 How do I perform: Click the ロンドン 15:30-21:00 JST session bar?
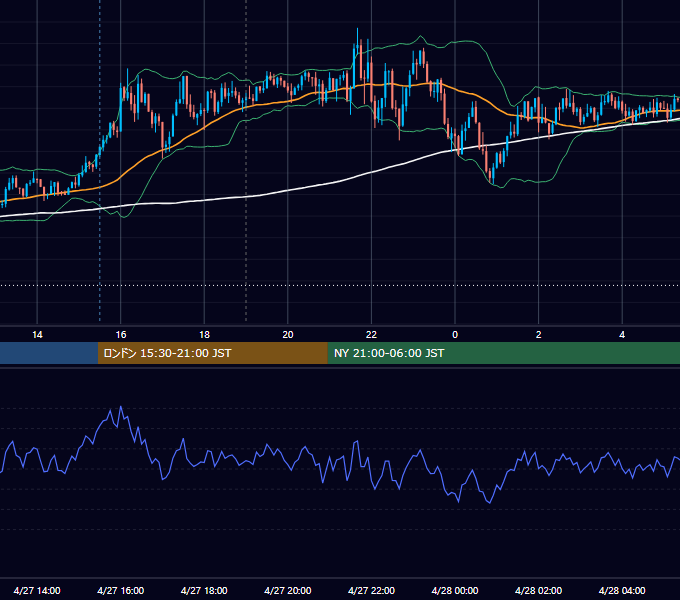tap(212, 353)
